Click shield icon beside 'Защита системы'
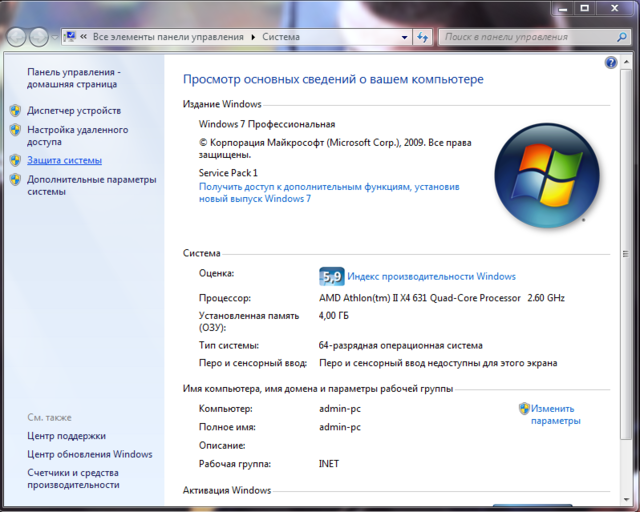 point(16,160)
